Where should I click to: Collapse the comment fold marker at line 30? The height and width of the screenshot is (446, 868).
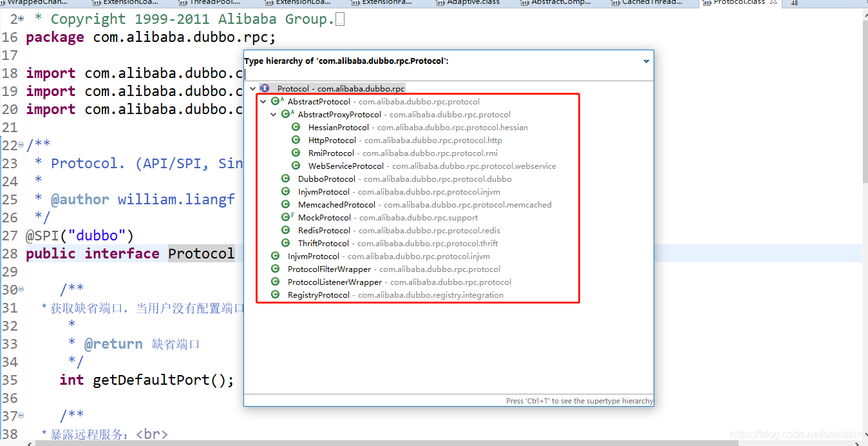click(21, 290)
